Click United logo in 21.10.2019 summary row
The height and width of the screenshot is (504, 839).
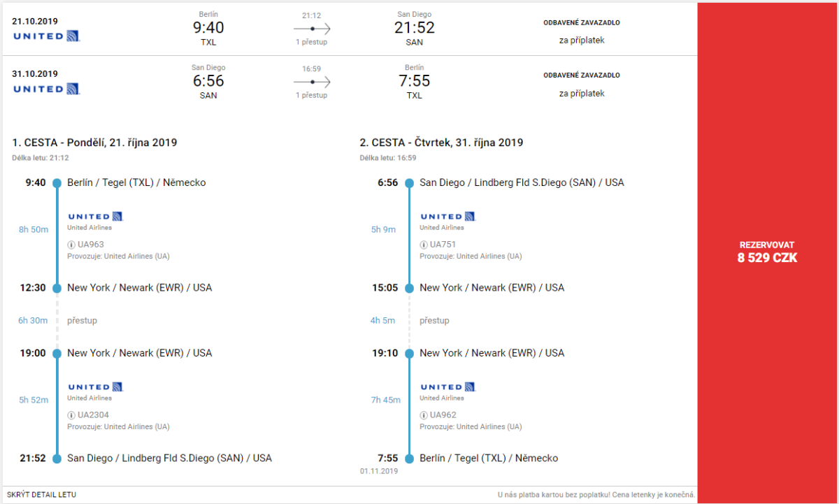[46, 36]
